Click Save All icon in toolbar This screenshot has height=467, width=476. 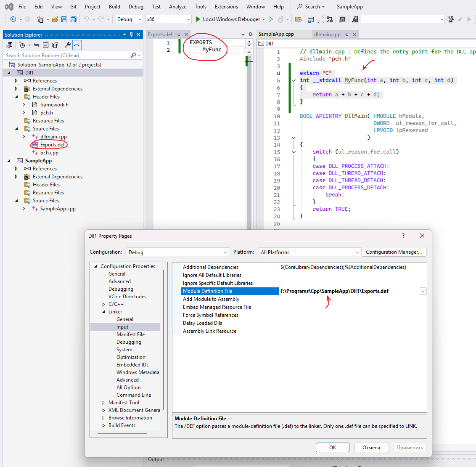[74, 19]
